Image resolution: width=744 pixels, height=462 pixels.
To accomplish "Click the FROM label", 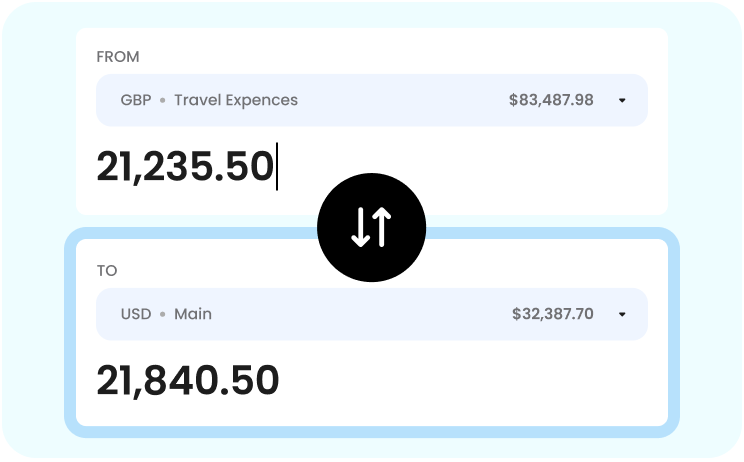I will [x=118, y=57].
